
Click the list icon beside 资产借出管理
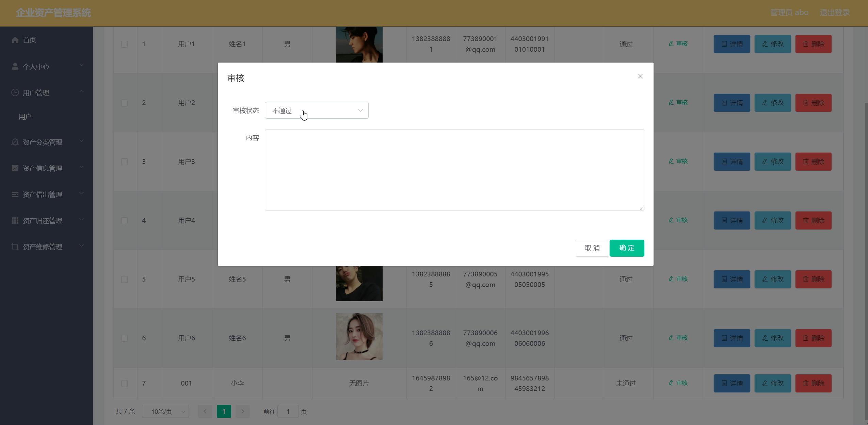pyautogui.click(x=15, y=194)
